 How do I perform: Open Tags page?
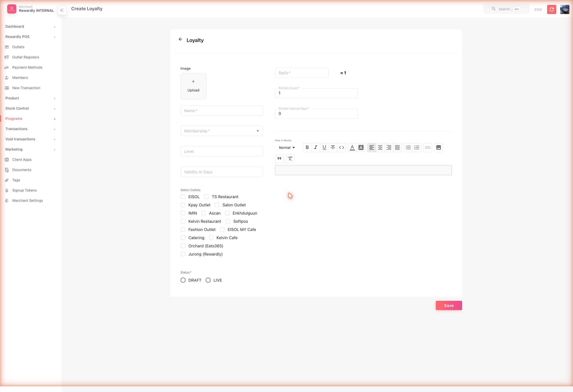coord(16,180)
